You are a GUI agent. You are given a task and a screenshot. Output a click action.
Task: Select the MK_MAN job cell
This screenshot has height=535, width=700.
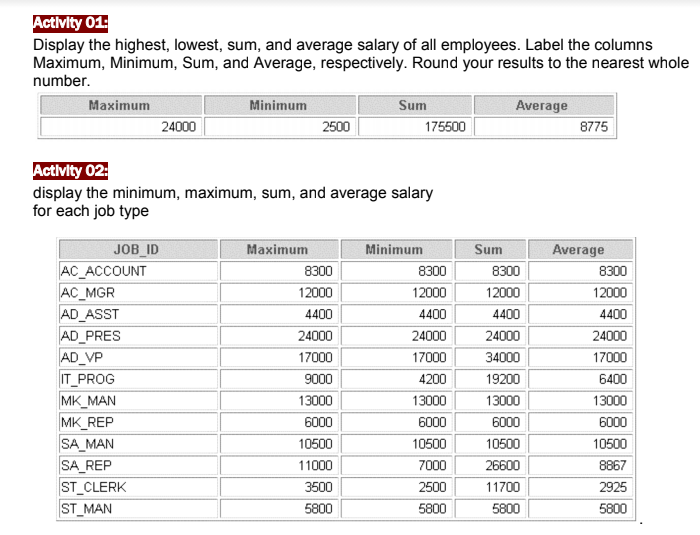(x=138, y=401)
